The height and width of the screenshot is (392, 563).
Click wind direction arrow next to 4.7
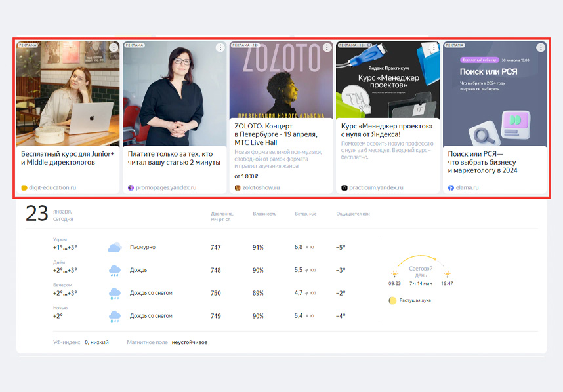(307, 293)
